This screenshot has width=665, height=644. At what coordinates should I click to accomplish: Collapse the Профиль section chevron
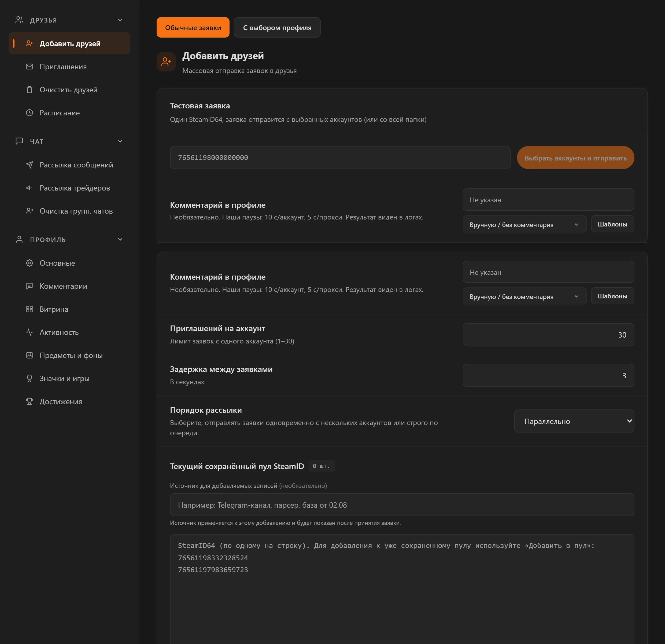pos(120,239)
